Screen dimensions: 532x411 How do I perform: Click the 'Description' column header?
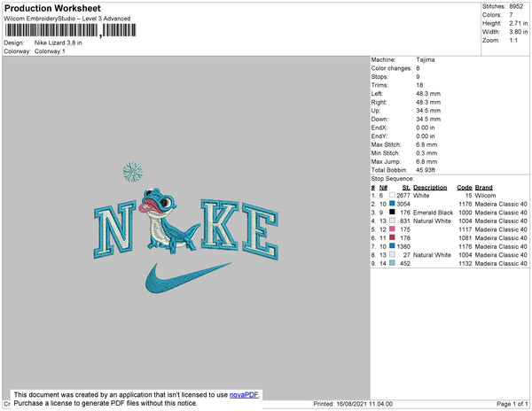[430, 188]
